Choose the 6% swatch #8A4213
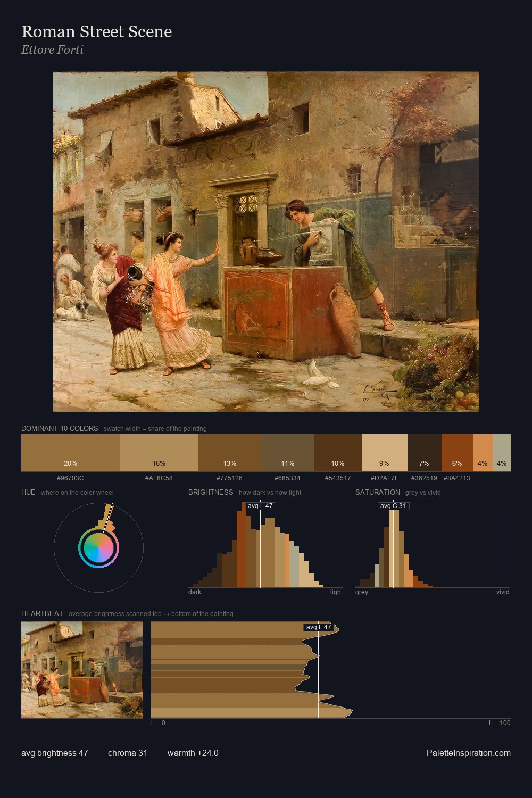The height and width of the screenshot is (798, 532). click(457, 453)
